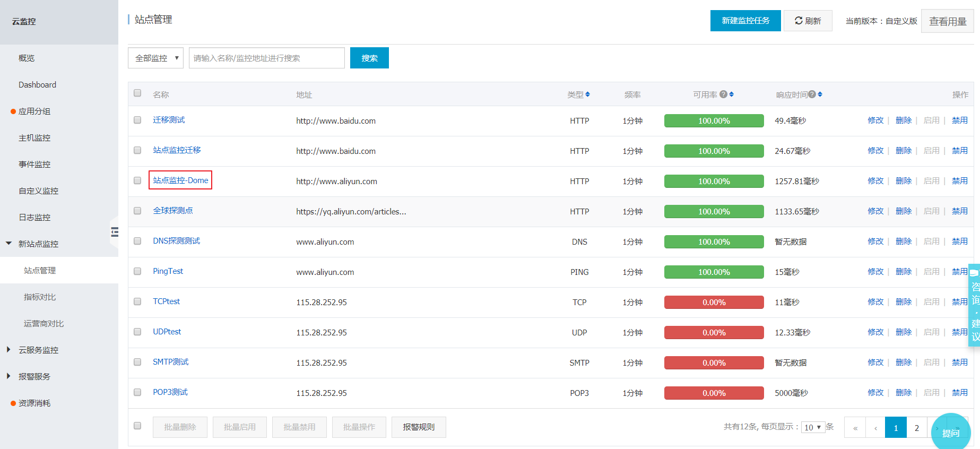Check the 站点监控-Dome row checkbox
This screenshot has height=449, width=980.
tap(137, 180)
